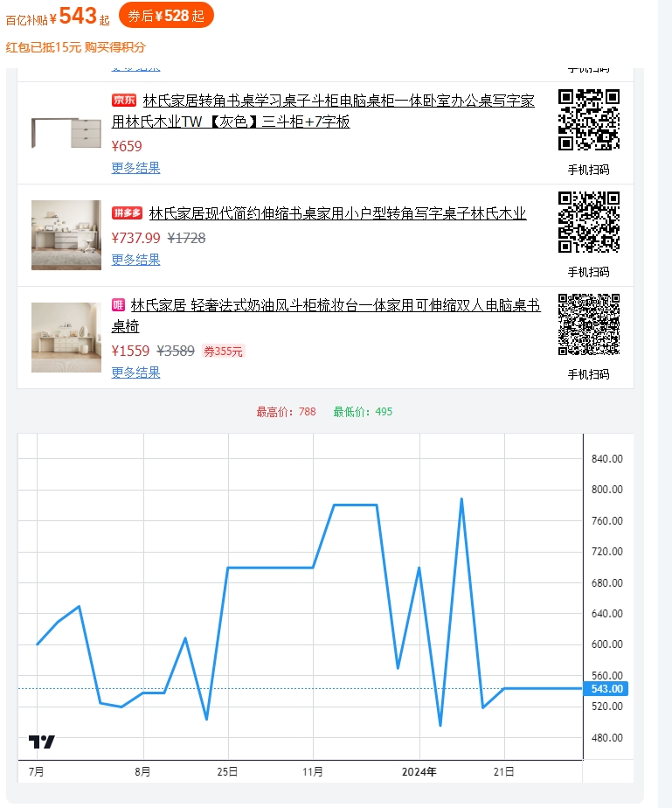Click the 11月 label on the time axis
Viewport: 672px width, 808px height.
coord(313,771)
